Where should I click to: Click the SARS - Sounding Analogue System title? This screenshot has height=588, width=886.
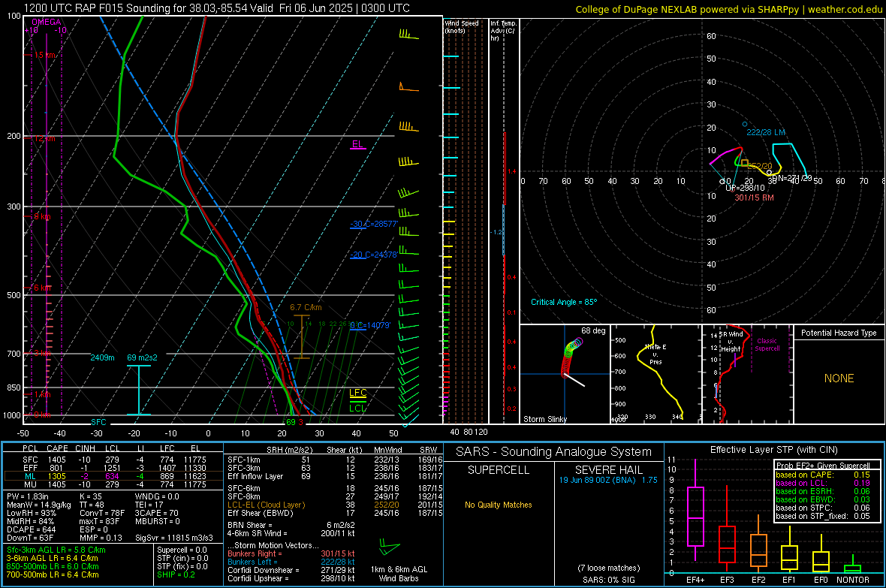[x=554, y=452]
